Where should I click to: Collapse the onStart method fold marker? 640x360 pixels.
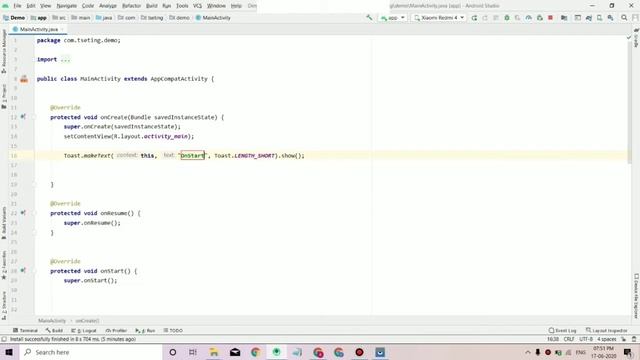(34, 271)
